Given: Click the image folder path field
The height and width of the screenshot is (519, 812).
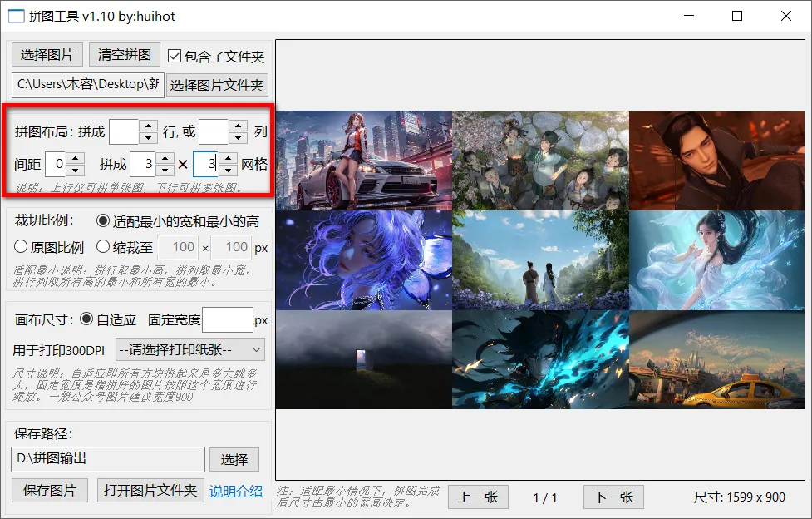Looking at the screenshot, I should 87,85.
